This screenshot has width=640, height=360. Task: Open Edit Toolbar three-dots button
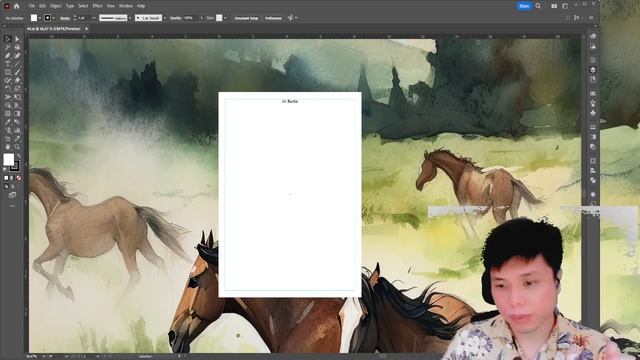coord(12,206)
